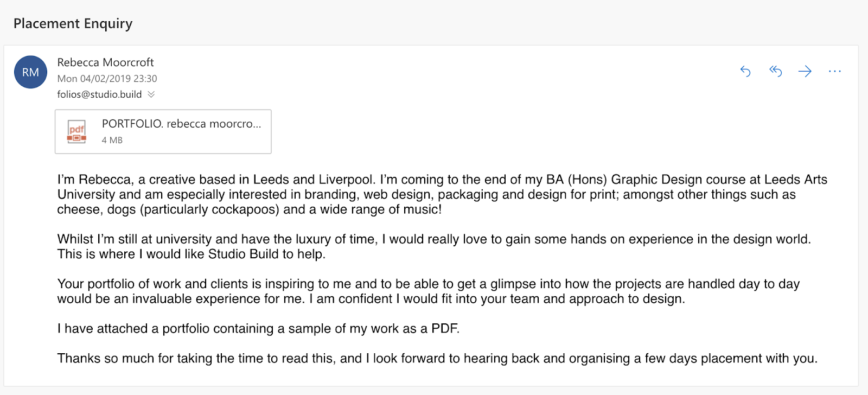Viewport: 868px width, 395px height.
Task: Expand recipient details chevron beside folios@studio.build
Action: pyautogui.click(x=151, y=94)
